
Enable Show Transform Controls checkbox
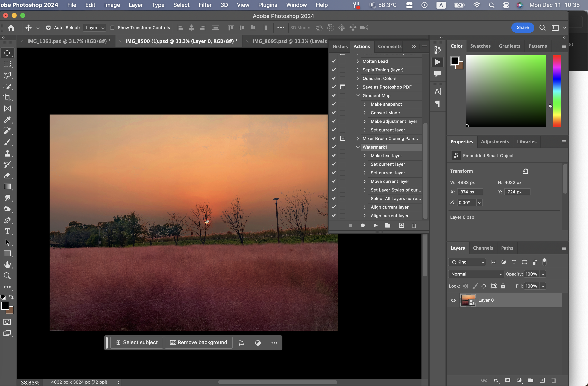112,28
